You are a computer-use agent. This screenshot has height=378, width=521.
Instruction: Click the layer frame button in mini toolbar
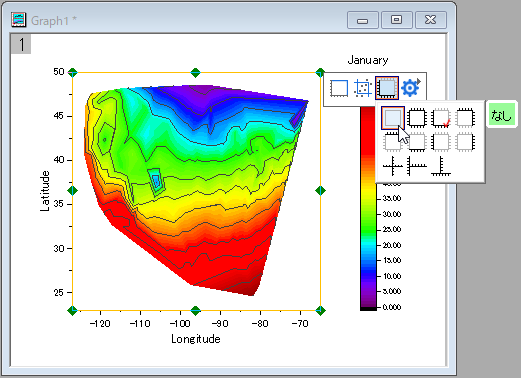click(x=339, y=88)
